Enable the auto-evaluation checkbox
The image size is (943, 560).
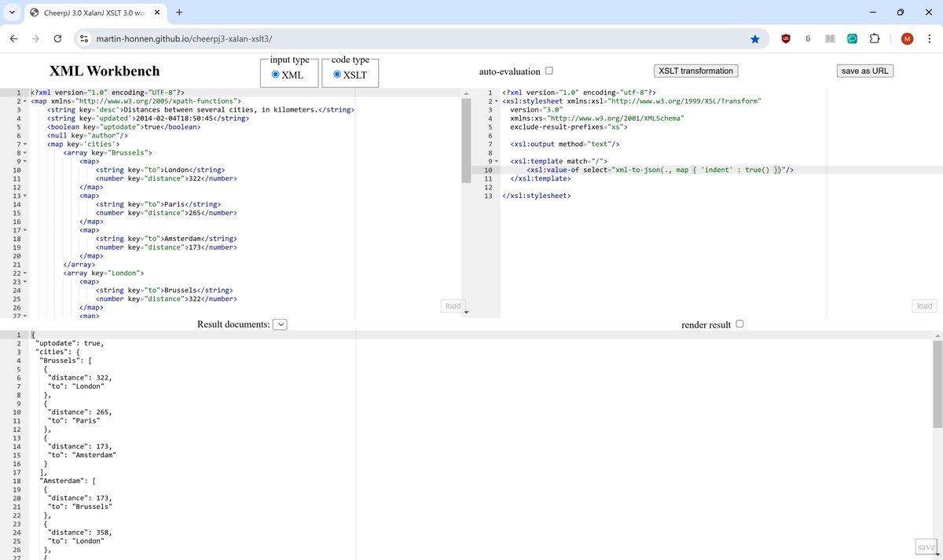(x=549, y=71)
